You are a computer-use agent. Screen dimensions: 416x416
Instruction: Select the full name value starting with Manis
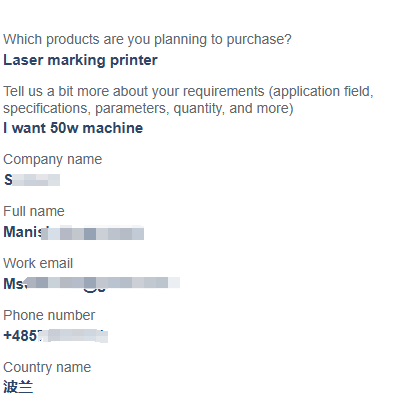point(74,232)
